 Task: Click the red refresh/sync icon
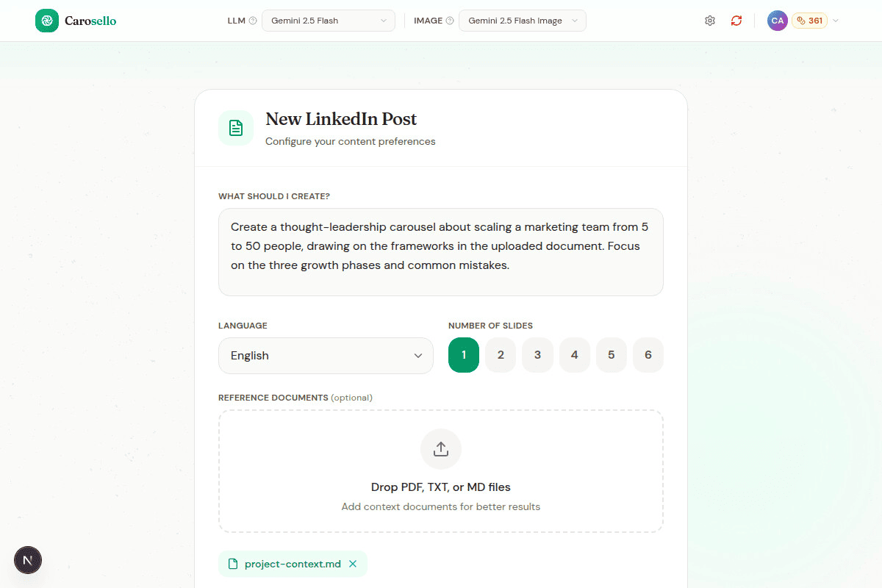coord(736,20)
